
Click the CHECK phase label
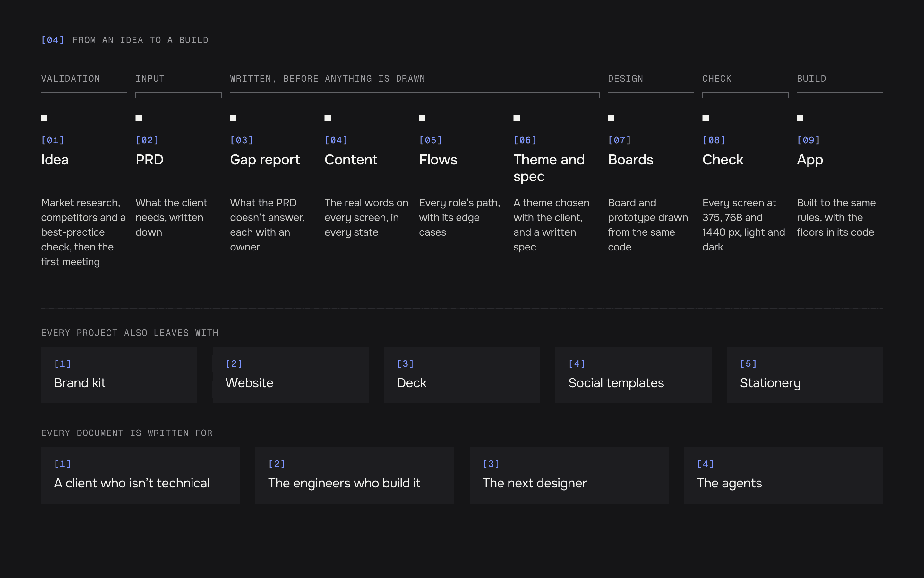point(717,79)
